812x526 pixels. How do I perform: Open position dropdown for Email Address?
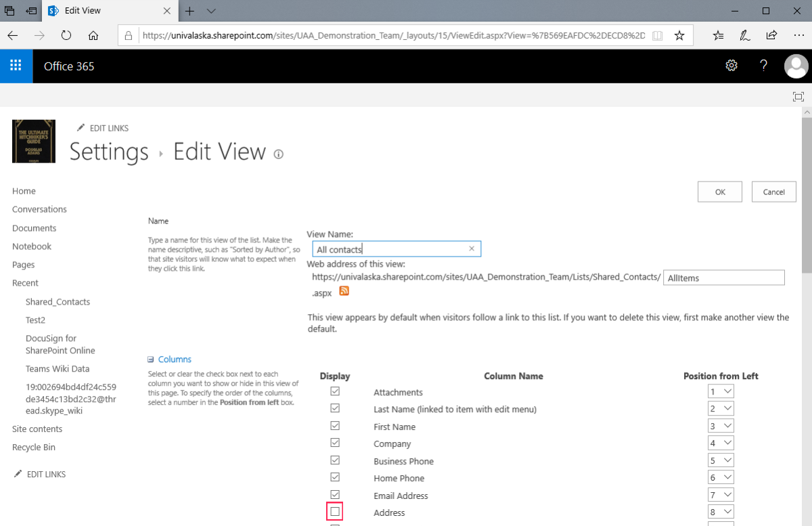[721, 495]
